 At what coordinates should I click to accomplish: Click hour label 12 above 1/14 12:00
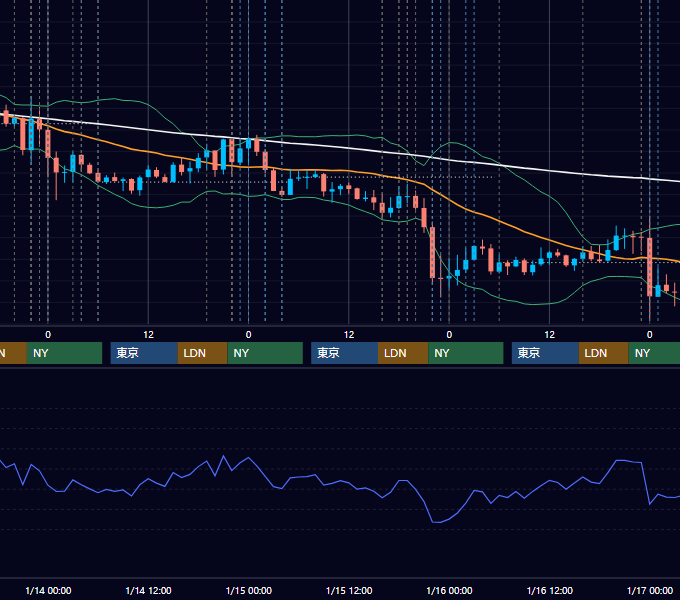click(x=148, y=335)
